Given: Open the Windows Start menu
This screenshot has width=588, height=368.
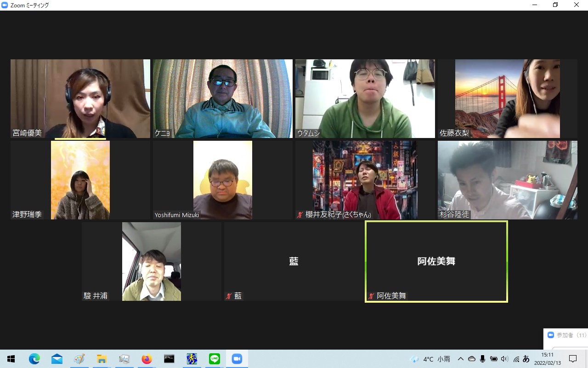Looking at the screenshot, I should [x=11, y=359].
